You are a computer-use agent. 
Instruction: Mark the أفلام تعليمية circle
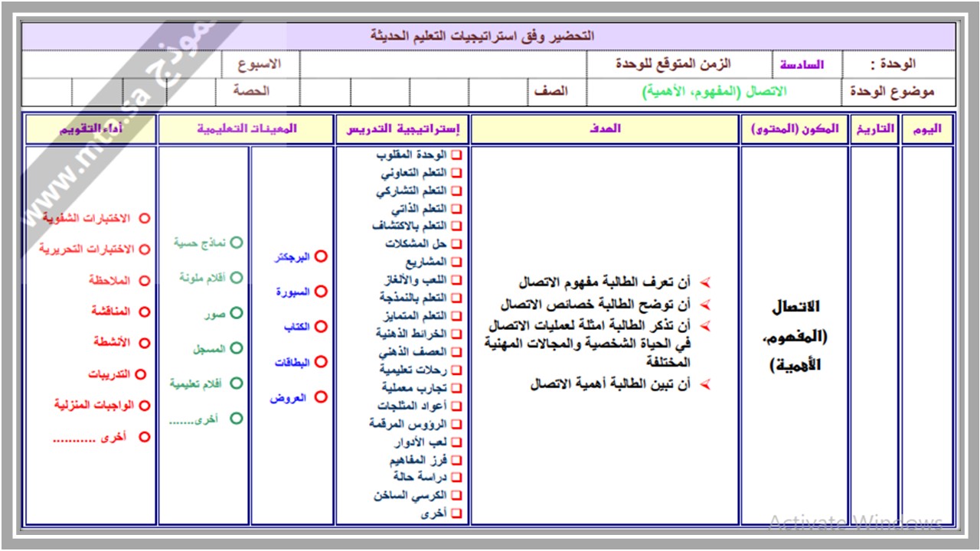click(237, 383)
